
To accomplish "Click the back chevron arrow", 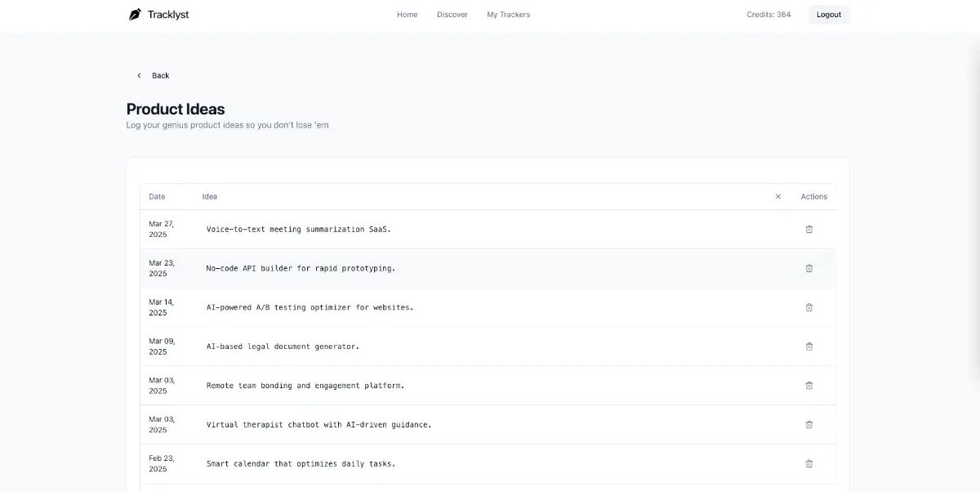I will [x=139, y=75].
